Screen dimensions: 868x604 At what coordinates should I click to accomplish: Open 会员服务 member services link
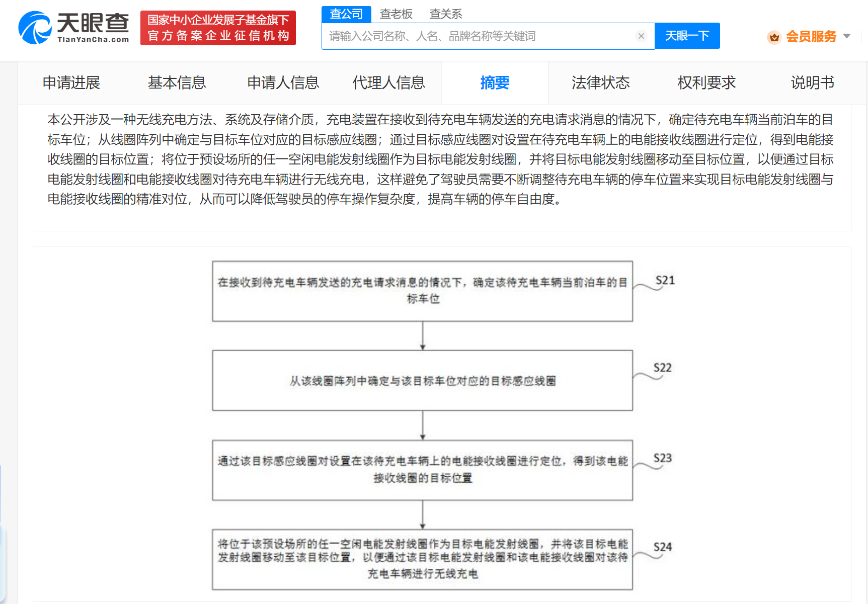coord(811,37)
